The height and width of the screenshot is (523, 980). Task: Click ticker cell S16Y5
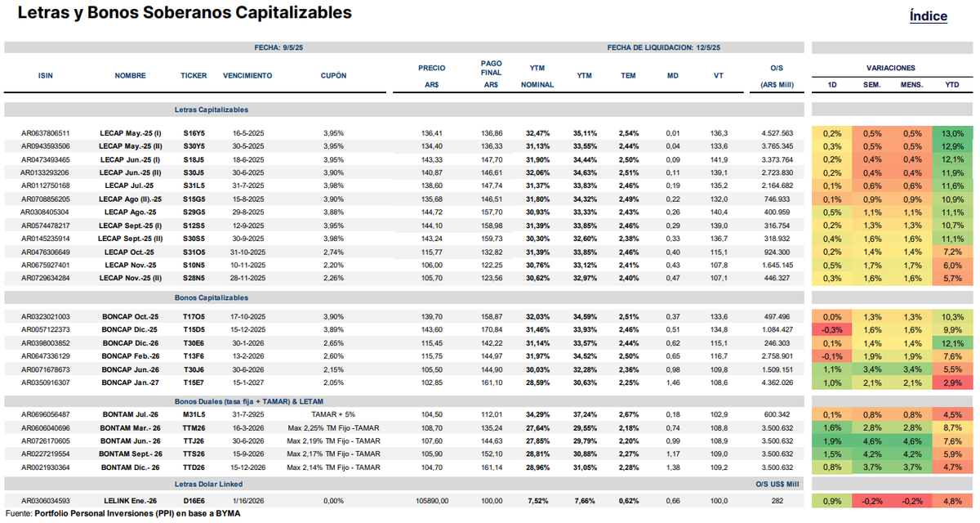point(194,133)
